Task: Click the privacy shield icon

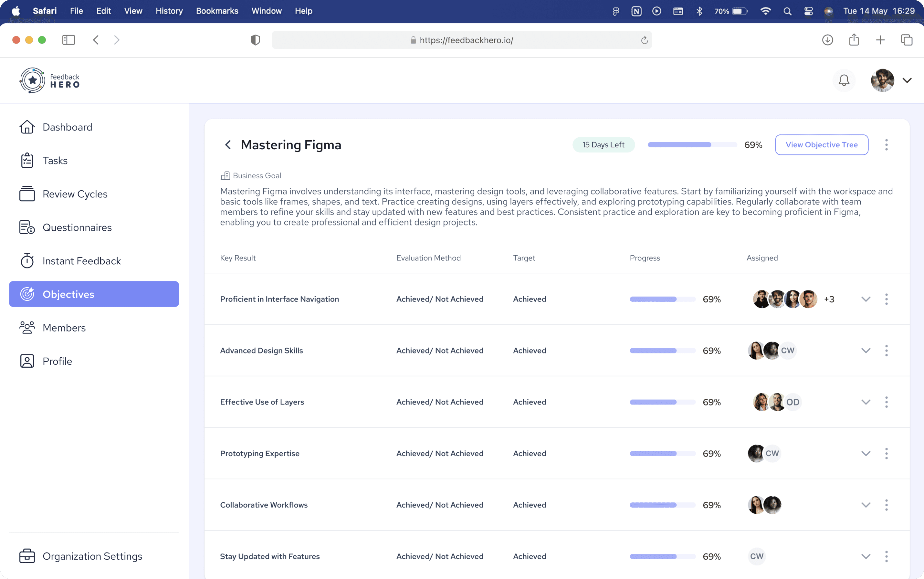Action: (x=256, y=40)
